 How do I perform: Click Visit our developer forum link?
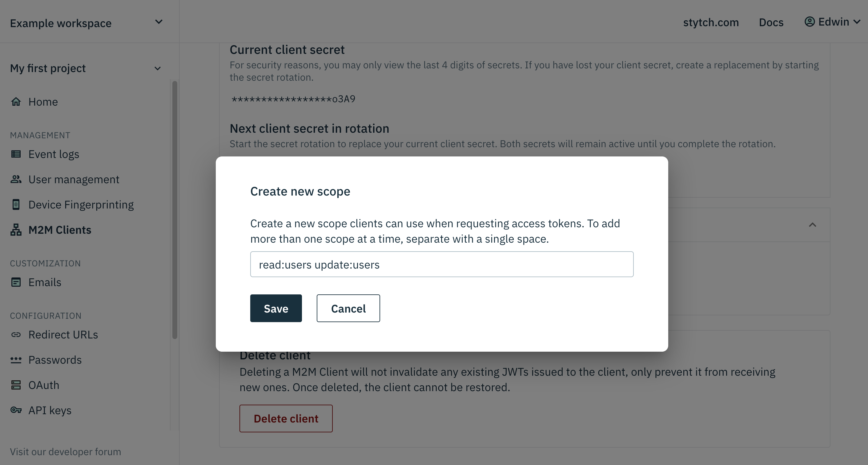coord(66,451)
